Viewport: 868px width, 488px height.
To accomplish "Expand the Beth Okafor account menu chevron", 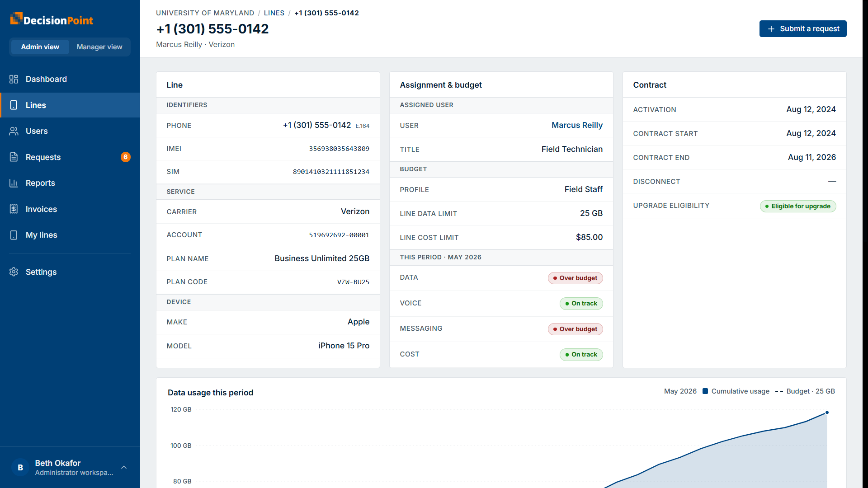I will [x=124, y=468].
